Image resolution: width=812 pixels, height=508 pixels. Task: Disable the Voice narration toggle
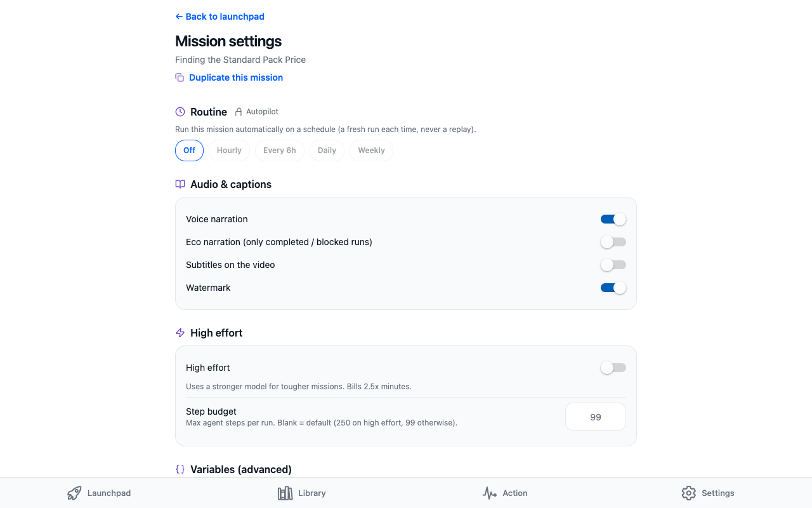(613, 219)
